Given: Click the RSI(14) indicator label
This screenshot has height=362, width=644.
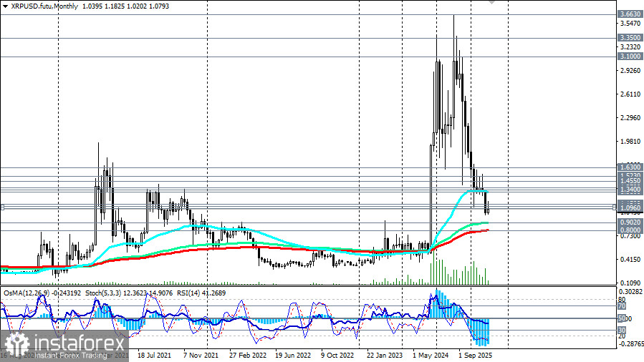Looking at the screenshot, I should point(189,293).
